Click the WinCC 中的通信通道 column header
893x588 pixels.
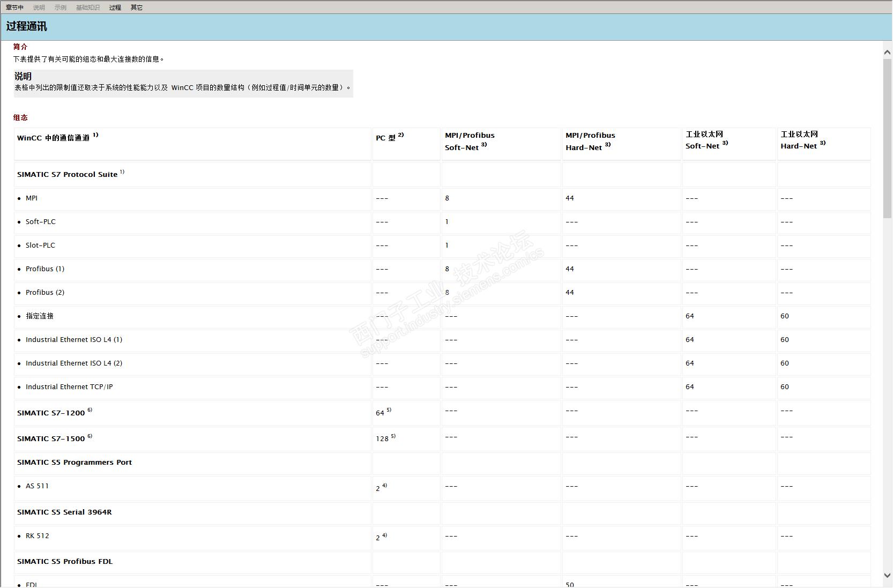(58, 137)
